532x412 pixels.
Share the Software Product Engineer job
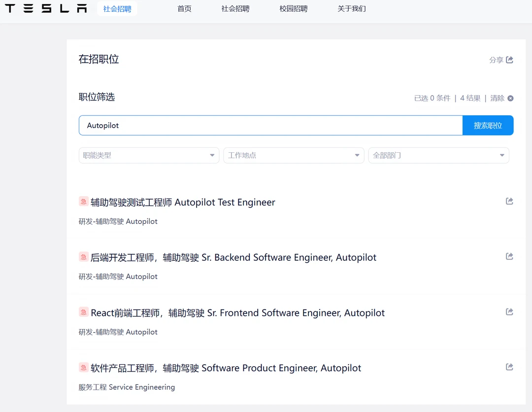point(509,367)
